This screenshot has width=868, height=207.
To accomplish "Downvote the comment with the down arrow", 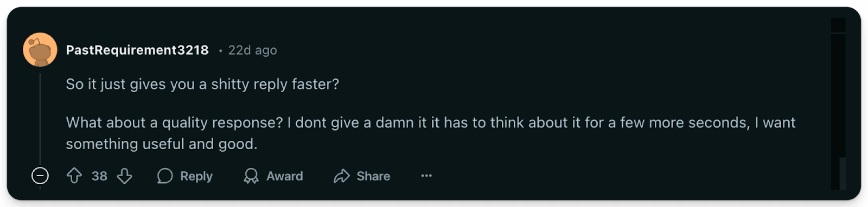I will [x=125, y=176].
